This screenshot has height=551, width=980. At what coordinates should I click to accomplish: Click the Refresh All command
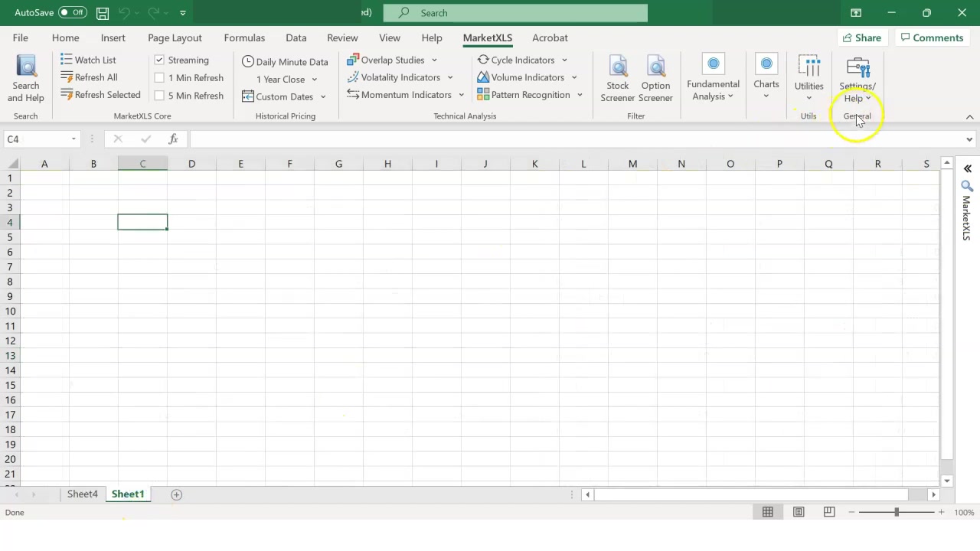coord(89,77)
